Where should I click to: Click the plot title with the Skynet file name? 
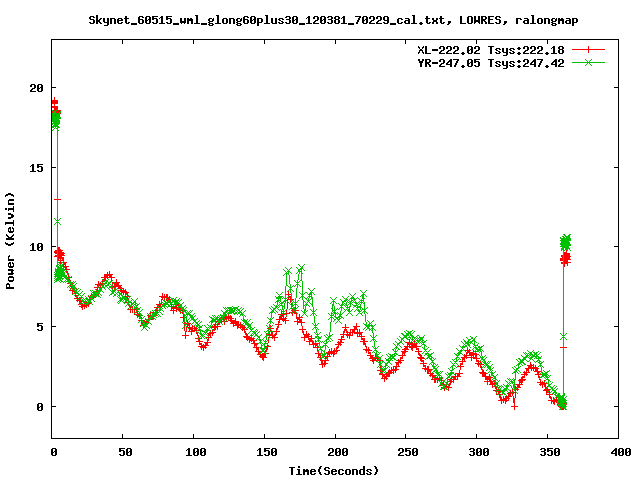coord(333,20)
